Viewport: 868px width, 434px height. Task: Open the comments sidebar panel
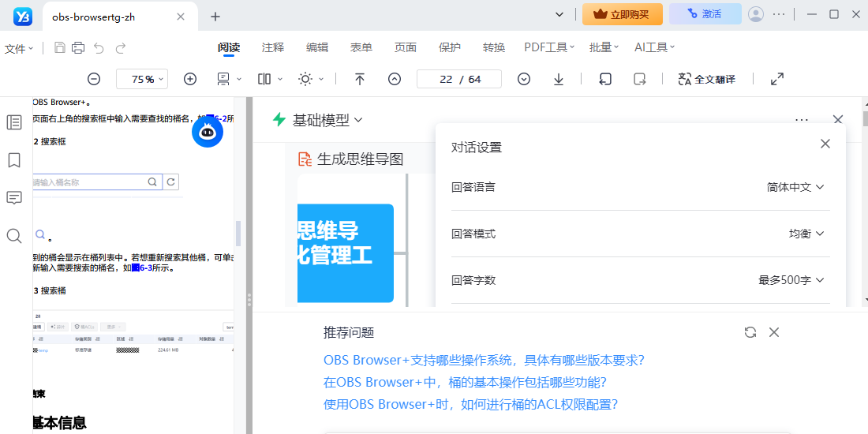[14, 198]
